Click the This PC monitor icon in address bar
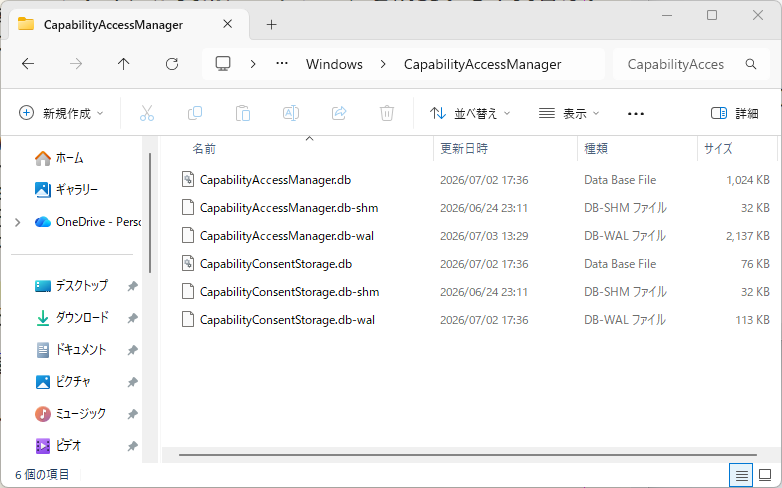Image resolution: width=782 pixels, height=488 pixels. pos(223,64)
